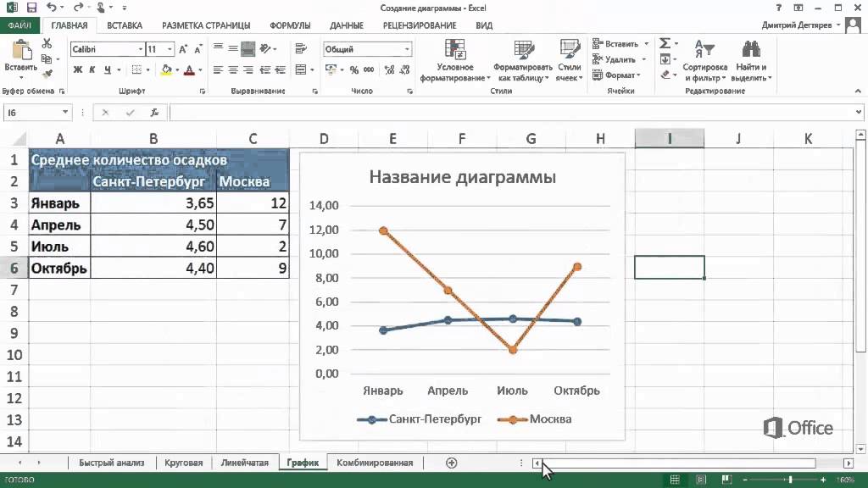Undo the last action
Screen dimensions: 868x488
(52, 8)
